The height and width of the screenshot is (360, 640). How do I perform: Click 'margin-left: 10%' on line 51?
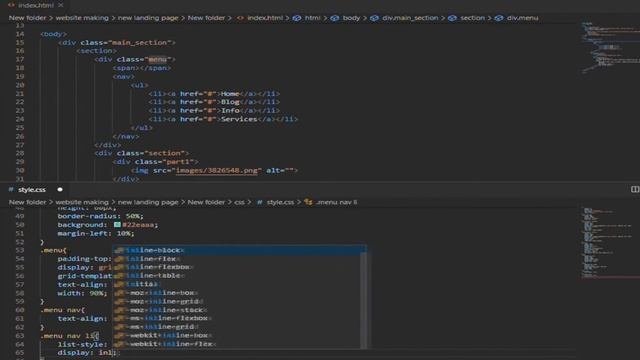(x=96, y=233)
